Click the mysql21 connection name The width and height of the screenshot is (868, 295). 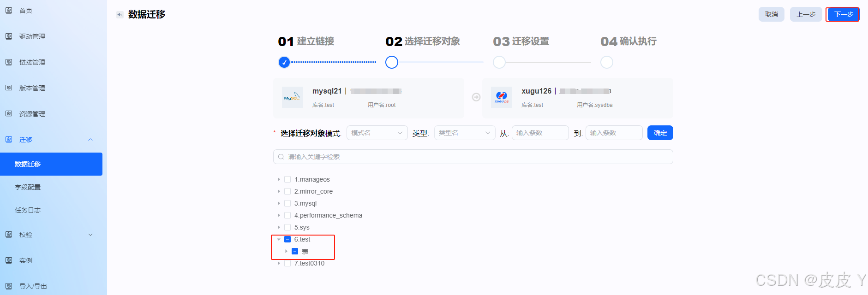point(327,91)
